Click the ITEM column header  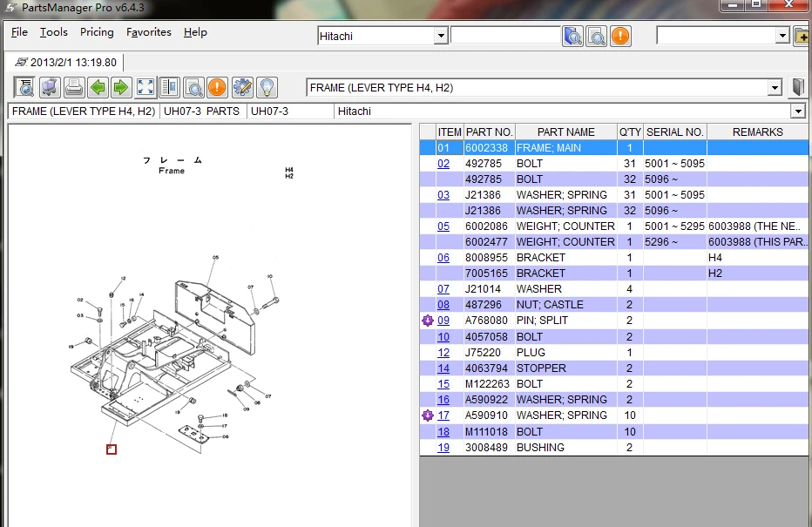(x=450, y=132)
